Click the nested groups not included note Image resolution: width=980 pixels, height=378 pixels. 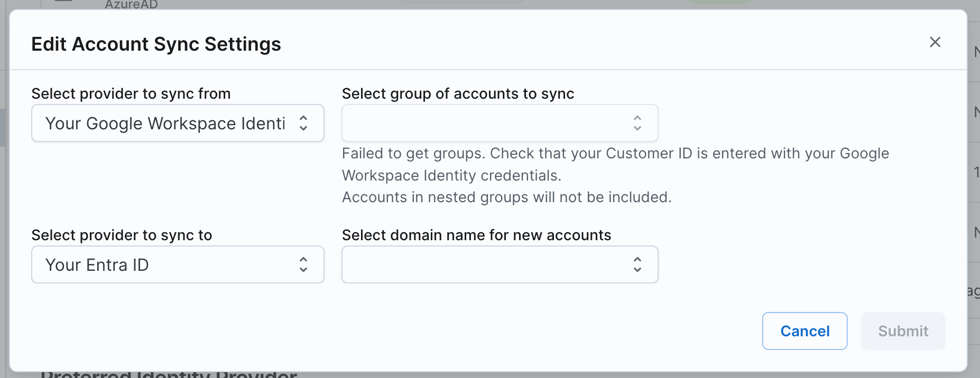[506, 197]
